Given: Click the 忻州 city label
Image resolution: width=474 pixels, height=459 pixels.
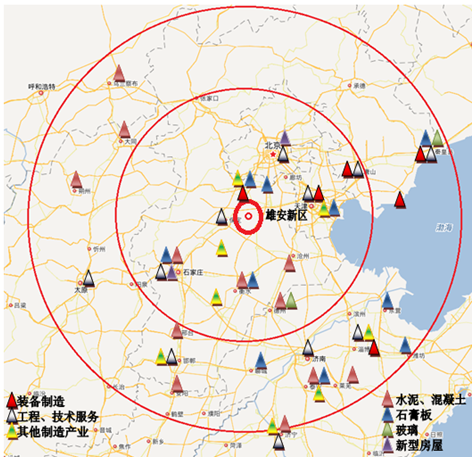Looking at the screenshot, I should point(99,249).
